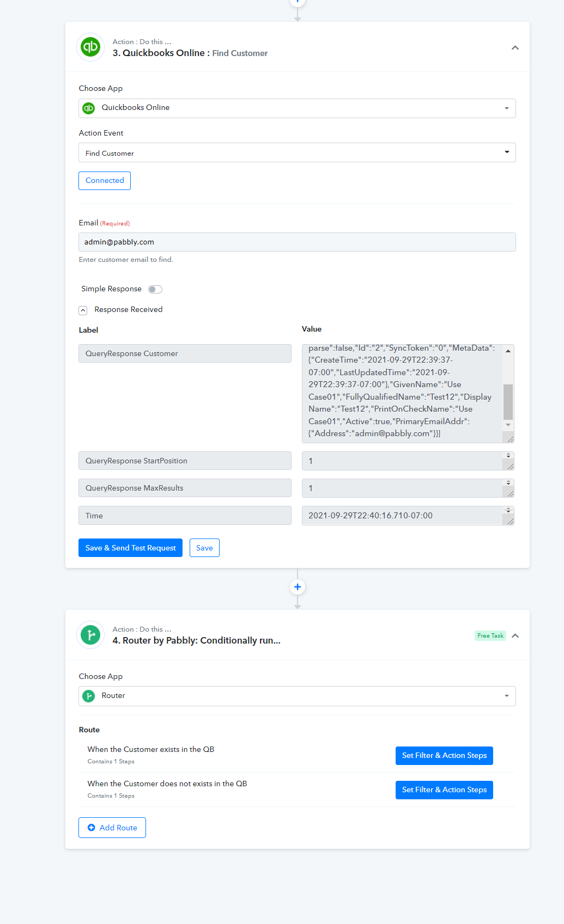The image size is (564, 924).
Task: Click Save & Send Test Request
Action: [130, 548]
